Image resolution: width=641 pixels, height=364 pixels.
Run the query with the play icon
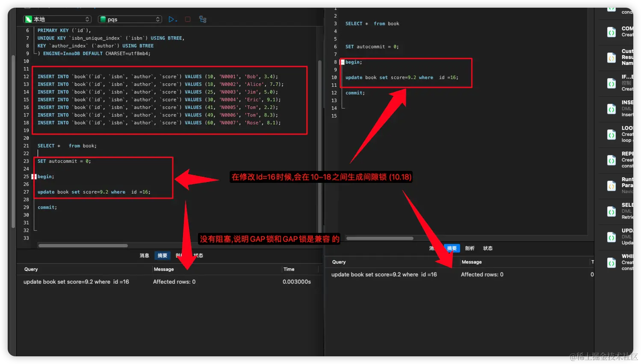click(x=171, y=19)
